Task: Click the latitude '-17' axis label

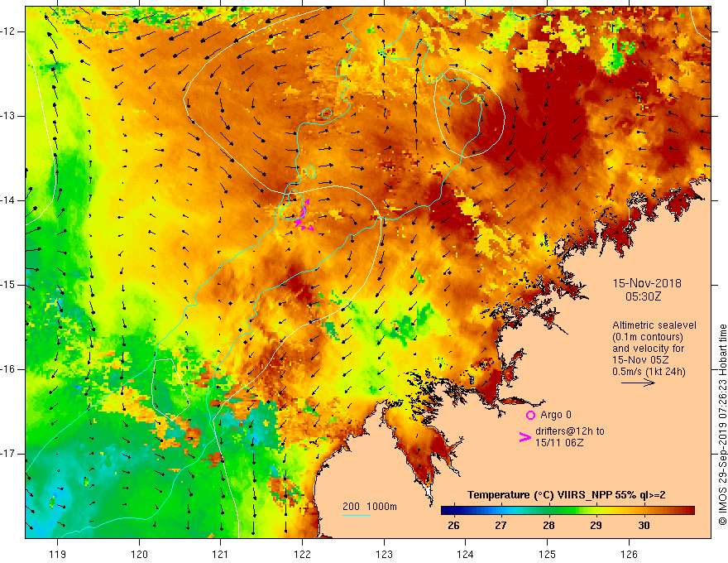Action: tap(8, 454)
